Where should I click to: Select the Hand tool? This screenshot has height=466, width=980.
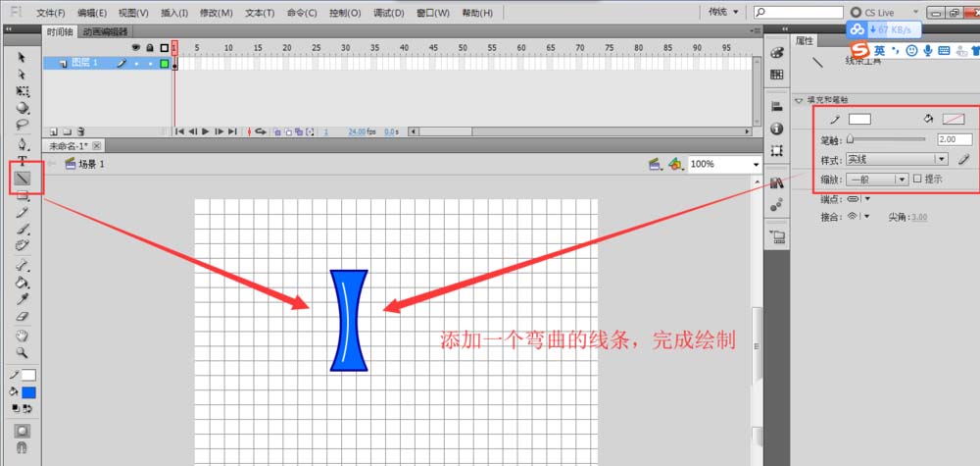(22, 336)
